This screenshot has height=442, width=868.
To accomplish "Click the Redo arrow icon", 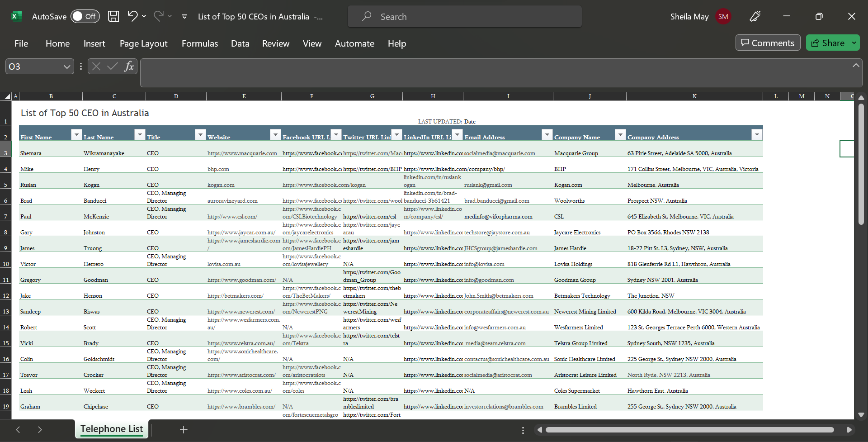I will 158,16.
